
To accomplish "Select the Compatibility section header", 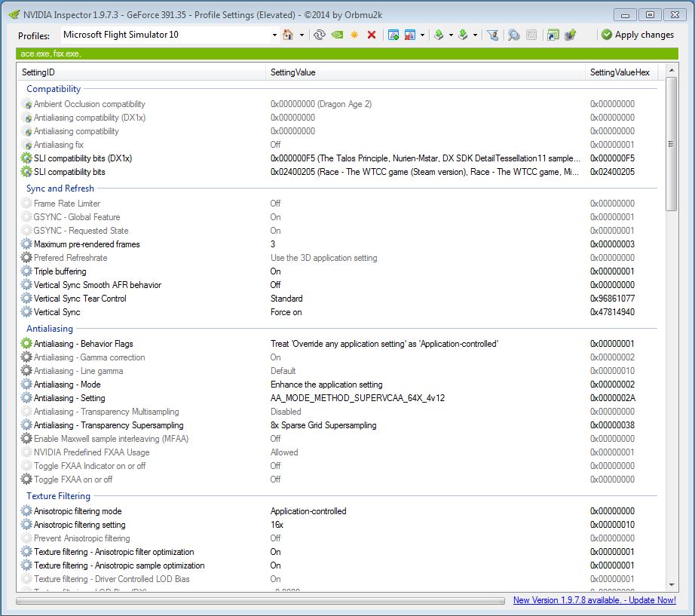I will click(54, 89).
